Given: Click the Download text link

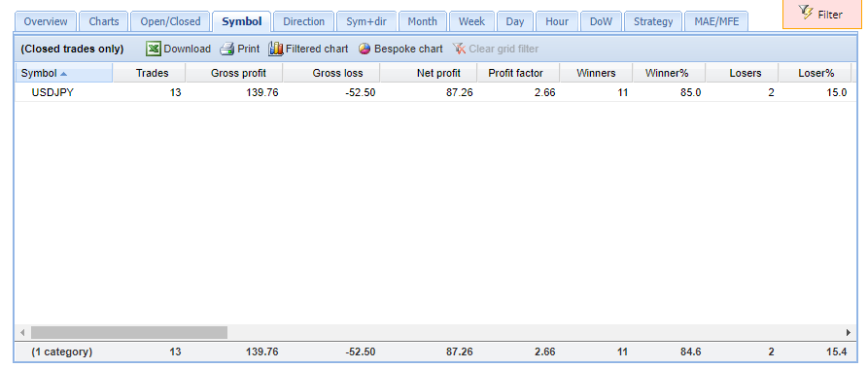Looking at the screenshot, I should (x=187, y=49).
